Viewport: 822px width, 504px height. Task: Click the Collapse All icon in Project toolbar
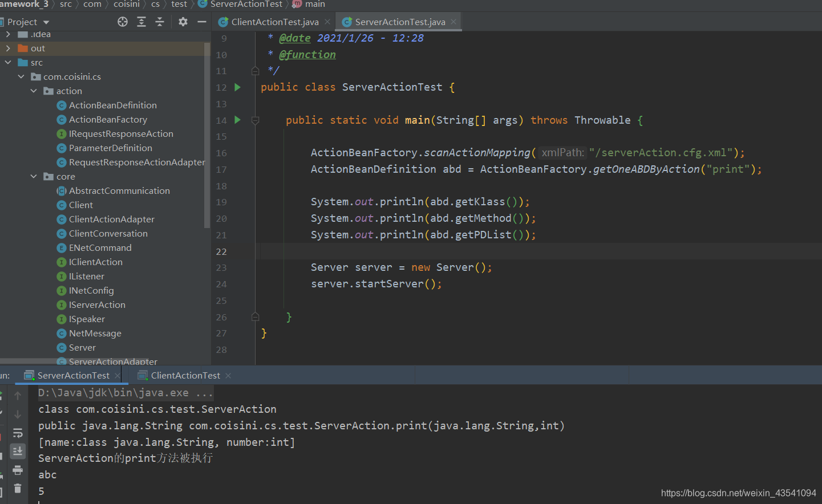coord(160,22)
